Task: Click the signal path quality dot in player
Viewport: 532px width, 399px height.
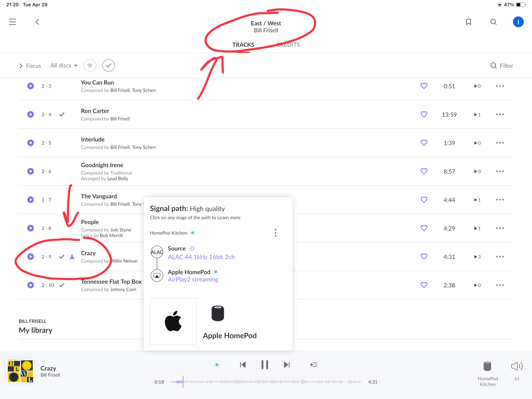Action: click(x=217, y=365)
